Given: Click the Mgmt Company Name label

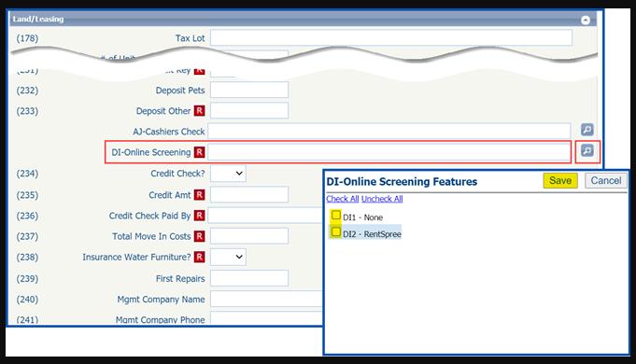Looking at the screenshot, I should click(x=161, y=300).
